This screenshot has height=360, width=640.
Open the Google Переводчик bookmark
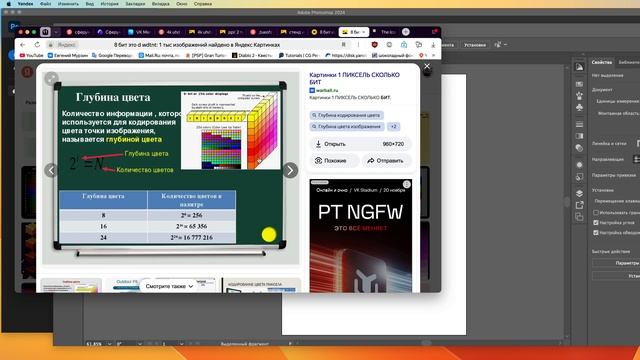coord(111,55)
